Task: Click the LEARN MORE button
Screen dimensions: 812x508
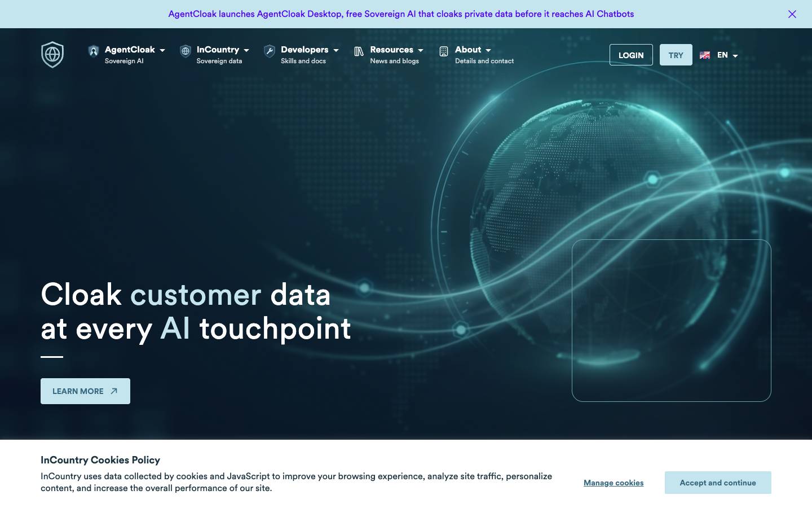Action: 85,391
